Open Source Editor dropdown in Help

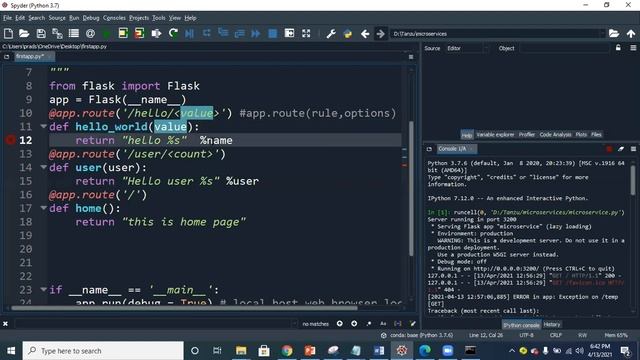pos(467,48)
